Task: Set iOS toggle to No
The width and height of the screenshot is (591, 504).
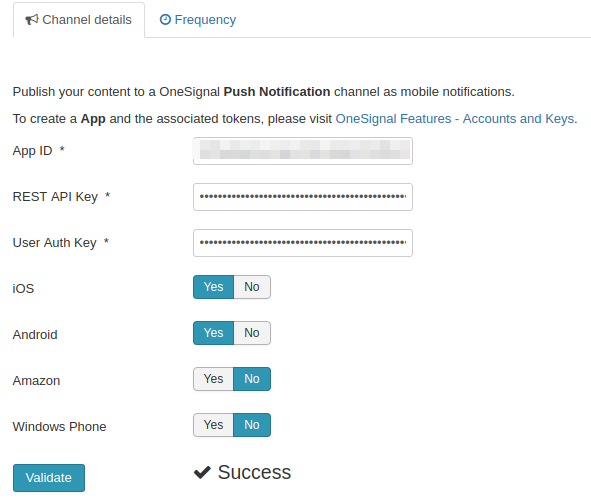Action: (x=252, y=287)
